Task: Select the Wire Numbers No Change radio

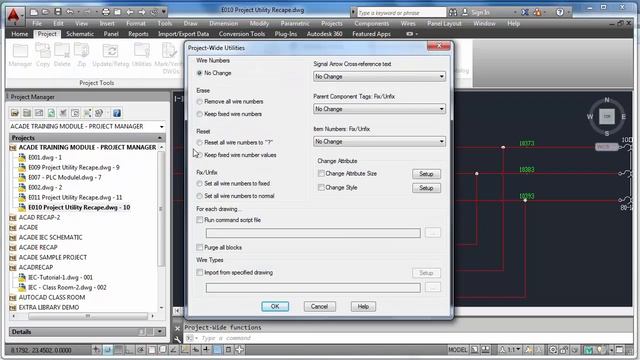Action: [199, 73]
